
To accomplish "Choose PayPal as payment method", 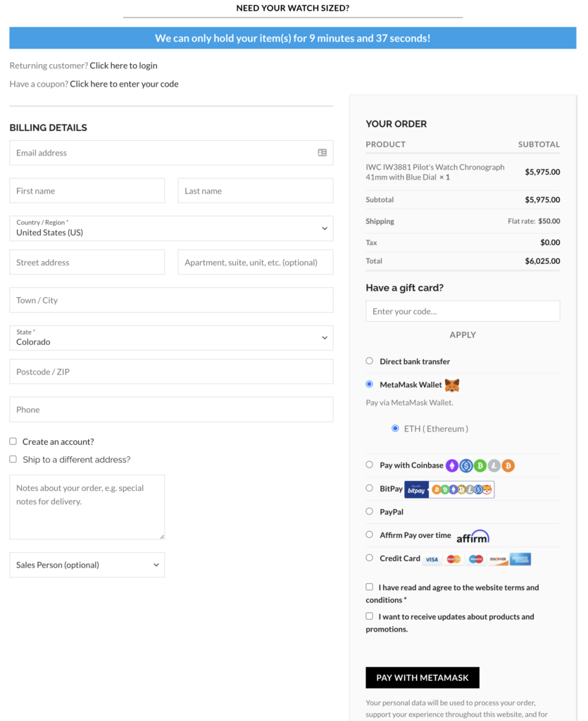I will coord(369,511).
